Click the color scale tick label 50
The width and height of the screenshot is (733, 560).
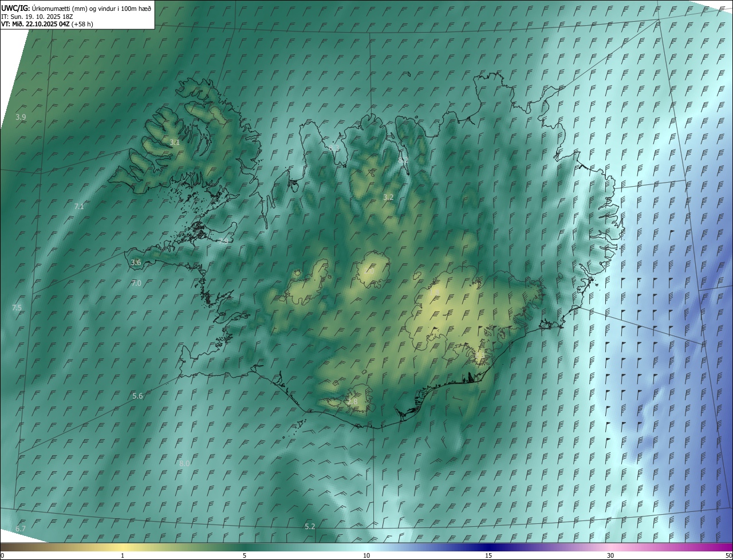pyautogui.click(x=728, y=555)
